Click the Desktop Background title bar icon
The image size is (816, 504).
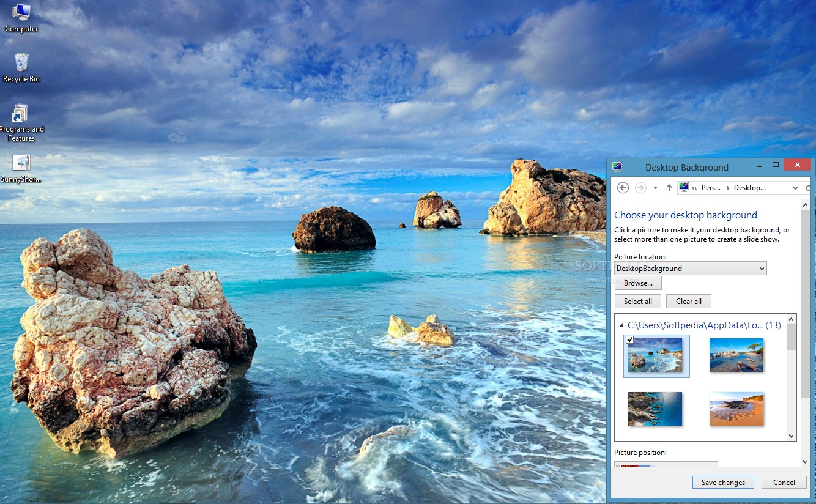tap(617, 166)
